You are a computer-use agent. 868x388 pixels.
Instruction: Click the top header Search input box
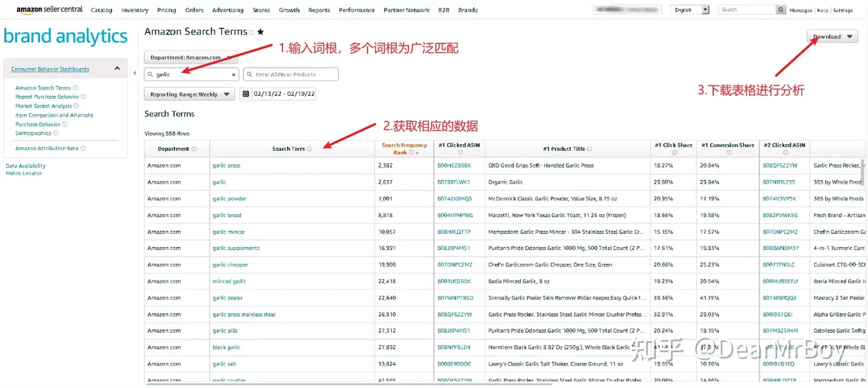(747, 10)
